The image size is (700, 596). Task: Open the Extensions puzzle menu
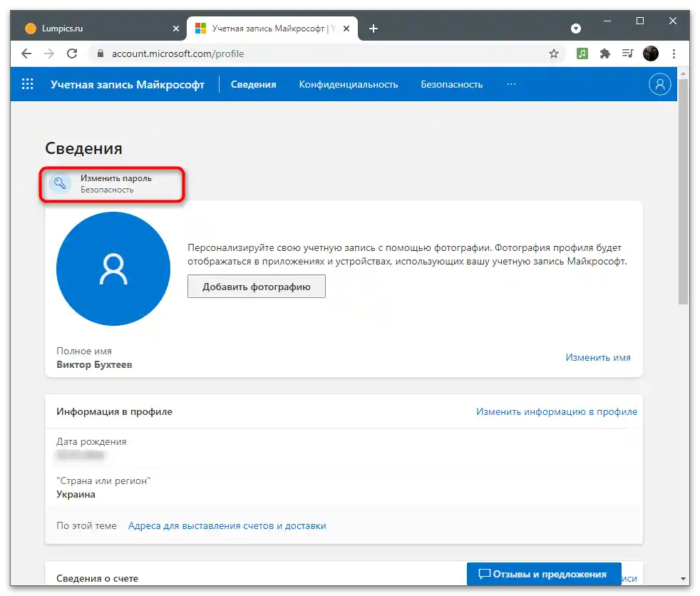click(x=605, y=53)
